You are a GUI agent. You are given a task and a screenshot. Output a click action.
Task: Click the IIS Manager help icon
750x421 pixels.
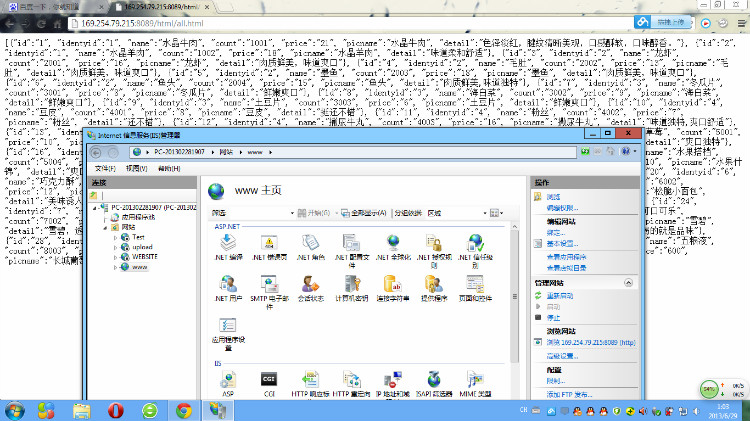[626, 152]
